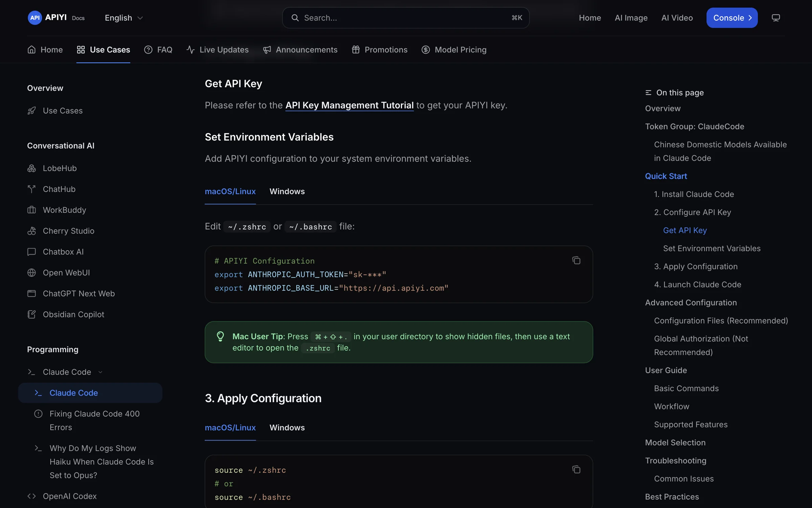Jump to Advanced Configuration outline entry
Screen dimensions: 812x508
pyautogui.click(x=691, y=302)
